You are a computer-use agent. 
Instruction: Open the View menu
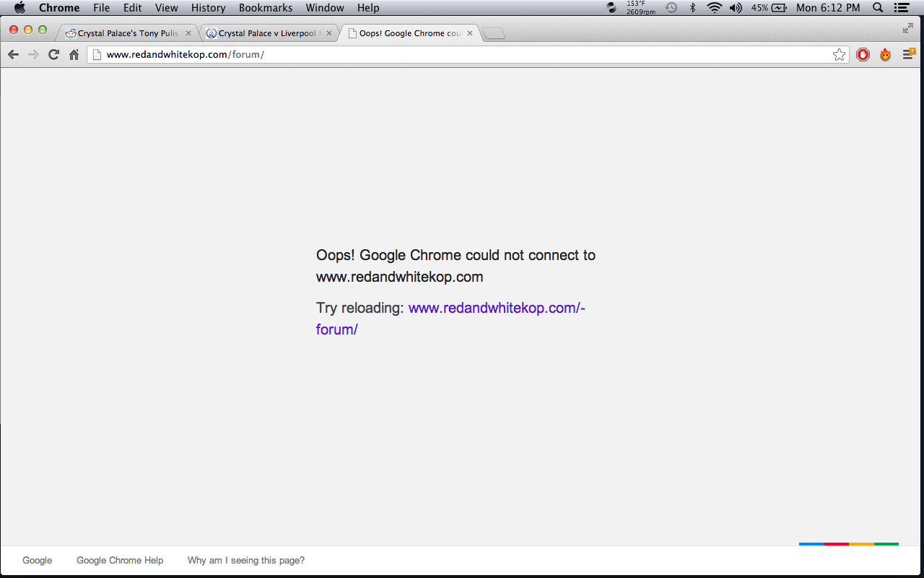click(166, 8)
